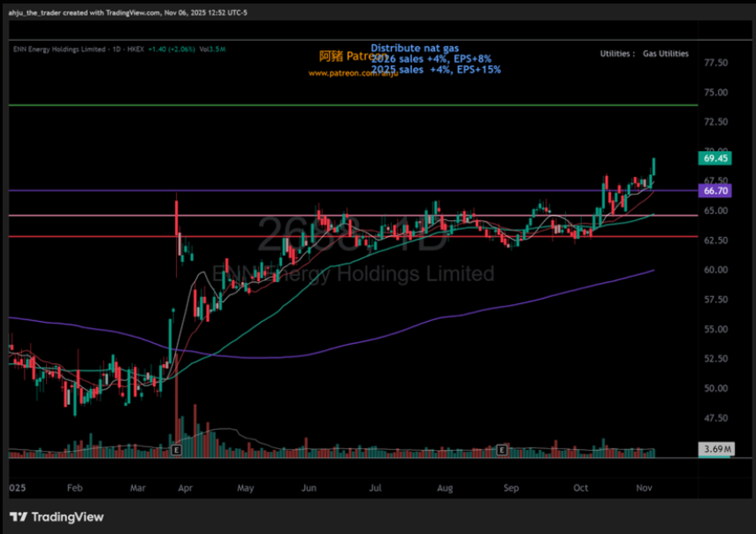Click the 'Distribute nat gas' annotation text
This screenshot has height=534, width=756.
coord(415,48)
